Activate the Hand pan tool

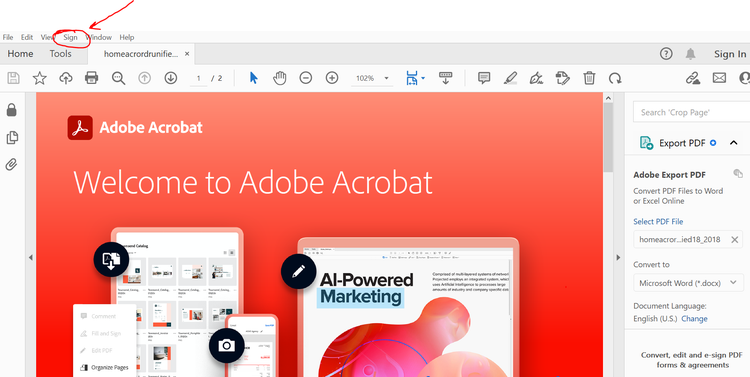(279, 78)
